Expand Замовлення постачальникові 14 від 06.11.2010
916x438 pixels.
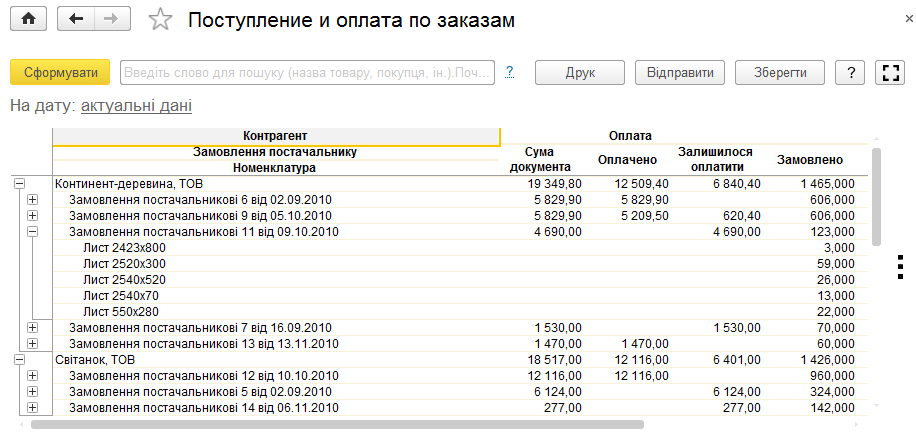click(33, 407)
